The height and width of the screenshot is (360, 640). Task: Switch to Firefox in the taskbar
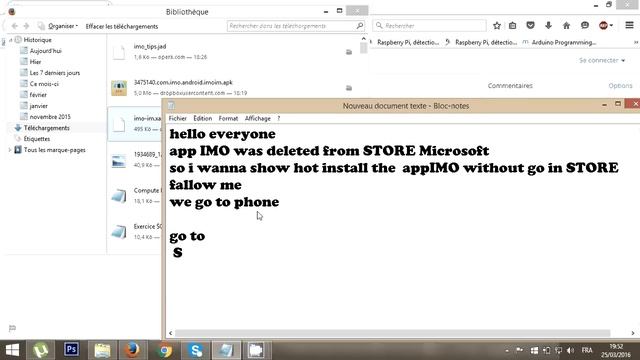[133, 350]
